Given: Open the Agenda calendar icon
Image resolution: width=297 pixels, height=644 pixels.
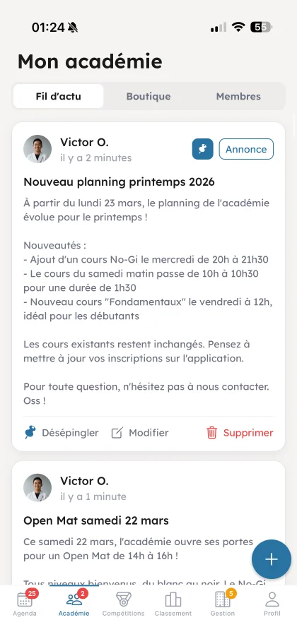Looking at the screenshot, I should click(25, 600).
